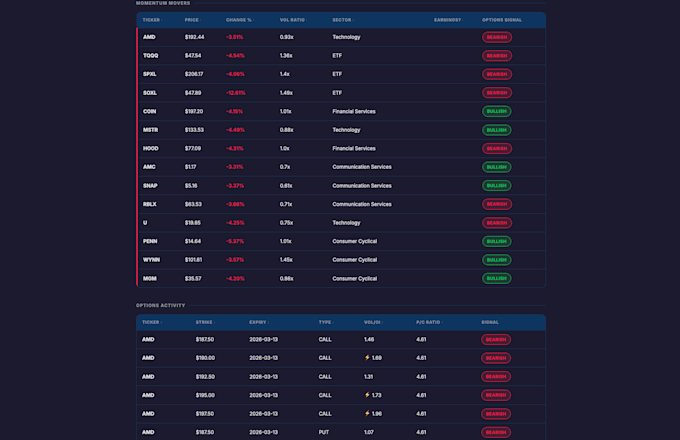Click the Momentum Movers section heading
Screen dimensions: 680x440
[163, 3]
